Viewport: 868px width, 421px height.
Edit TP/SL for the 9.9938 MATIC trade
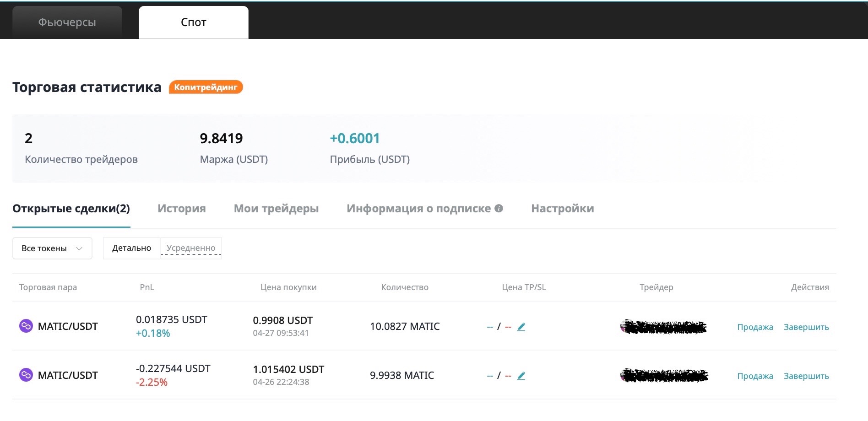(521, 376)
